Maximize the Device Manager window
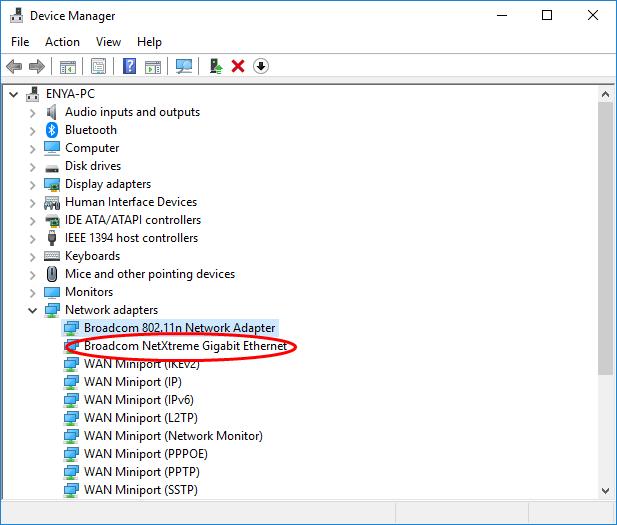This screenshot has height=525, width=617. 547,15
